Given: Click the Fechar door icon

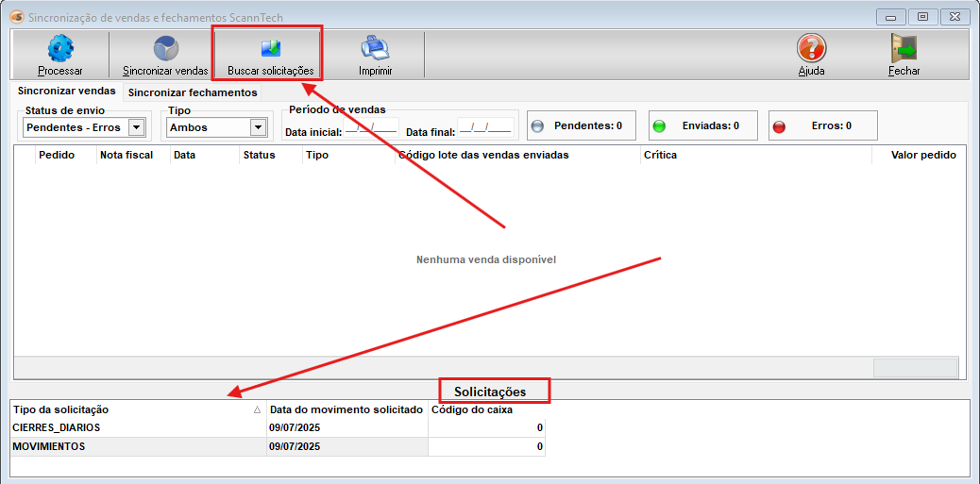Looking at the screenshot, I should coord(904,49).
